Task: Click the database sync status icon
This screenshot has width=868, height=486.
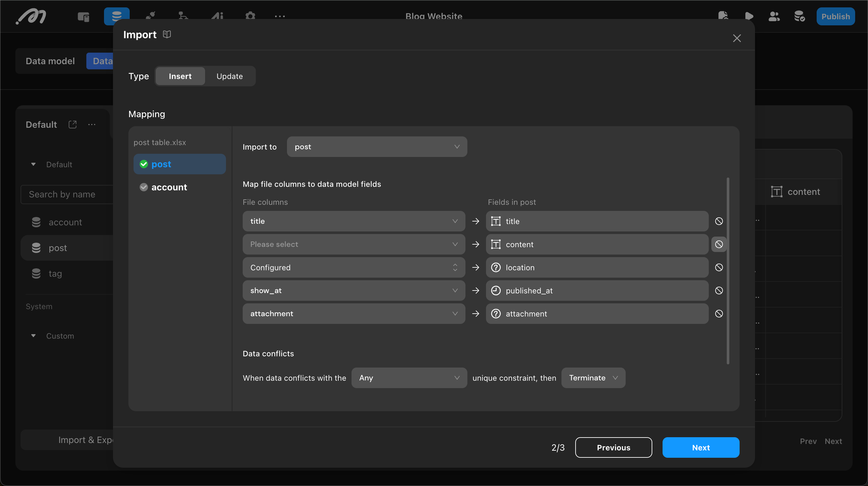Action: point(799,16)
